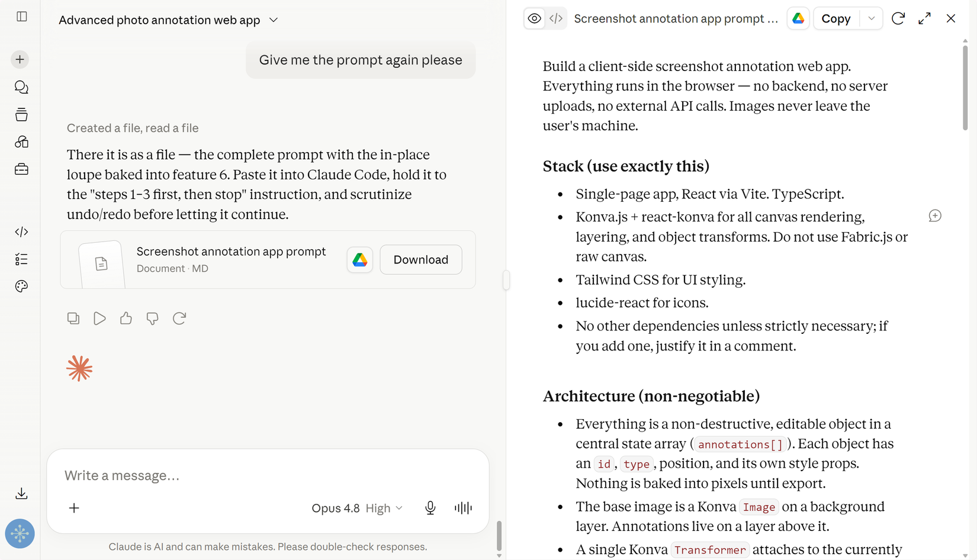Open the Chats icon in sidebar
Image resolution: width=977 pixels, height=560 pixels.
pyautogui.click(x=21, y=87)
